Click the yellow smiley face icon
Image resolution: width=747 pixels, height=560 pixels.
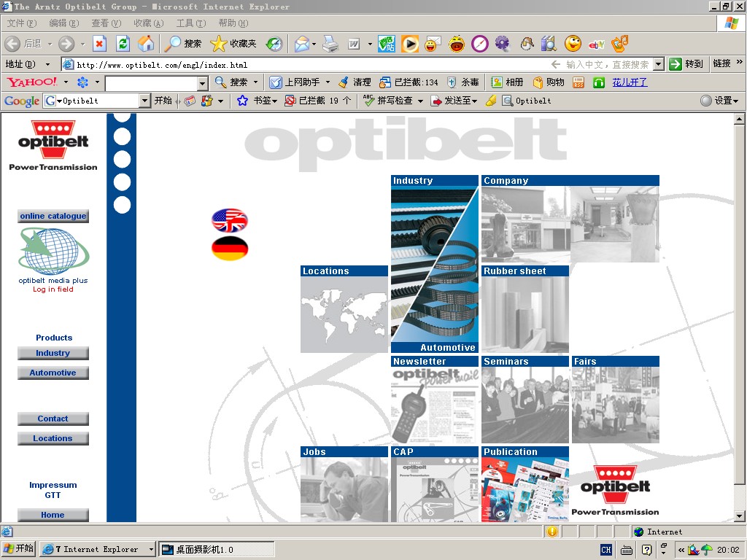(573, 43)
